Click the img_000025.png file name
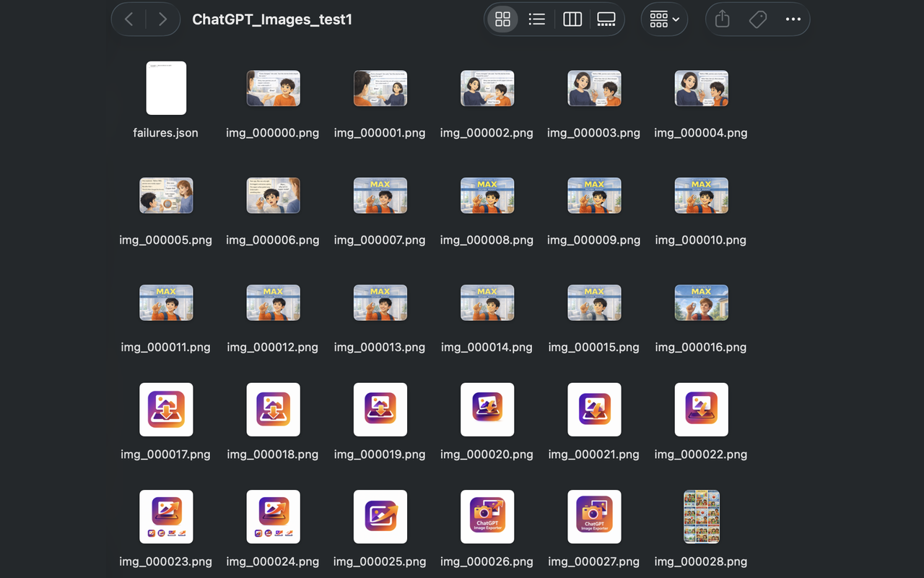This screenshot has height=578, width=924. (380, 561)
